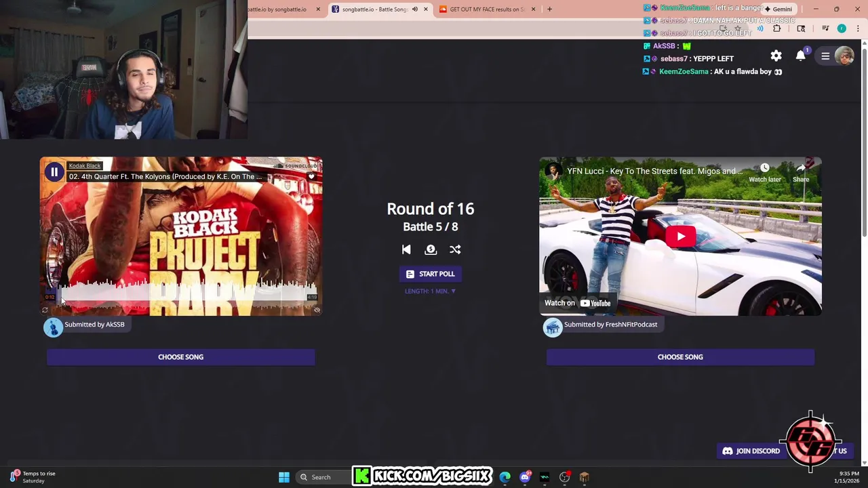Share the YFN Lucci video
Image resolution: width=868 pixels, height=488 pixels.
pos(801,173)
